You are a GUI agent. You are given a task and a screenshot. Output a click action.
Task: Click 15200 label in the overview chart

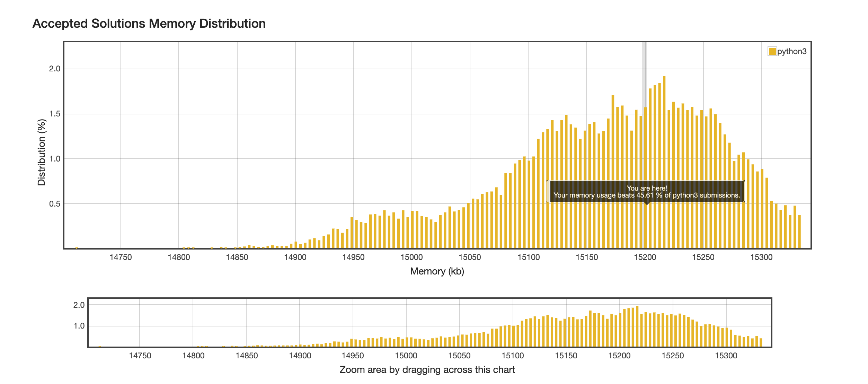click(x=619, y=356)
